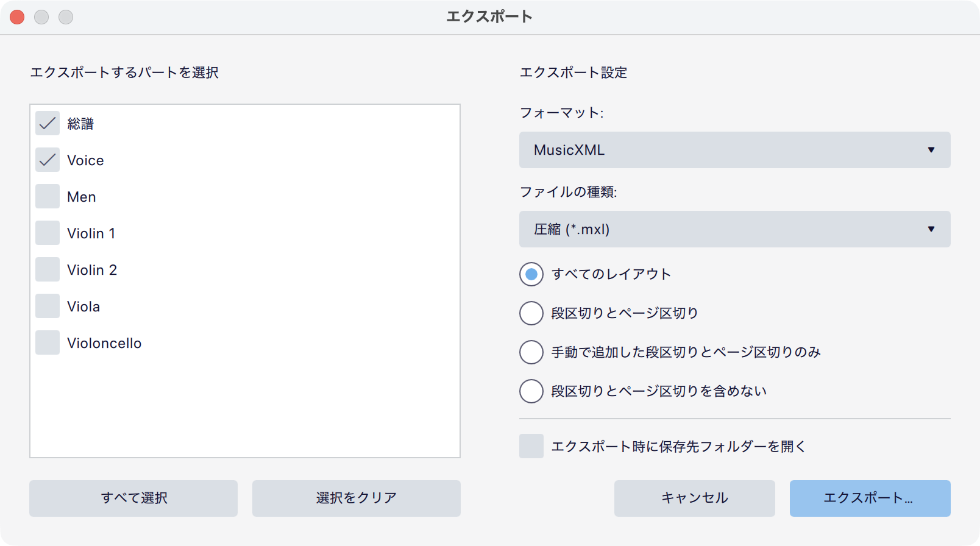Viewport: 980px width, 546px height.
Task: Click the Violoncello label in part list
Action: tap(104, 343)
